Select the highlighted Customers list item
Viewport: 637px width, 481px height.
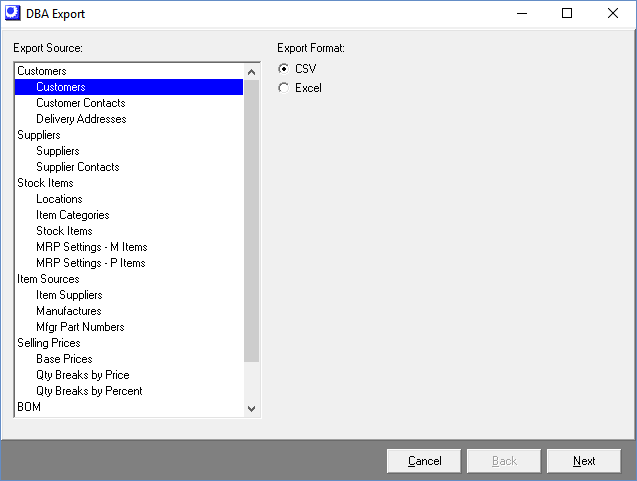(129, 87)
